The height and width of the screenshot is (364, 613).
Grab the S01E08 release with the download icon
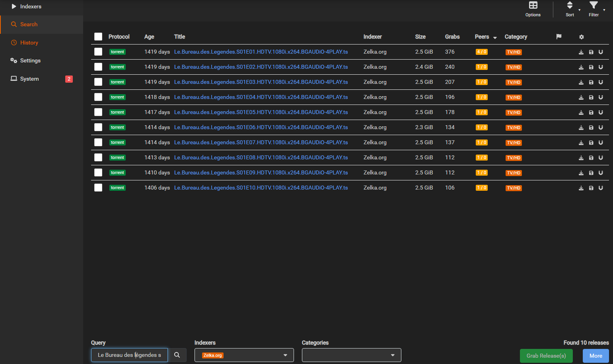tap(581, 158)
